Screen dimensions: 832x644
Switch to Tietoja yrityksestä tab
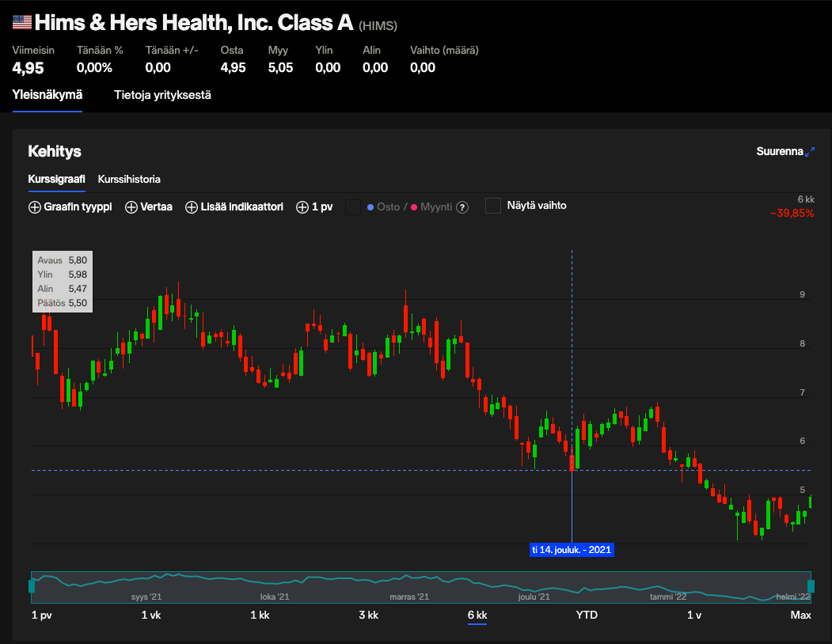pyautogui.click(x=162, y=95)
